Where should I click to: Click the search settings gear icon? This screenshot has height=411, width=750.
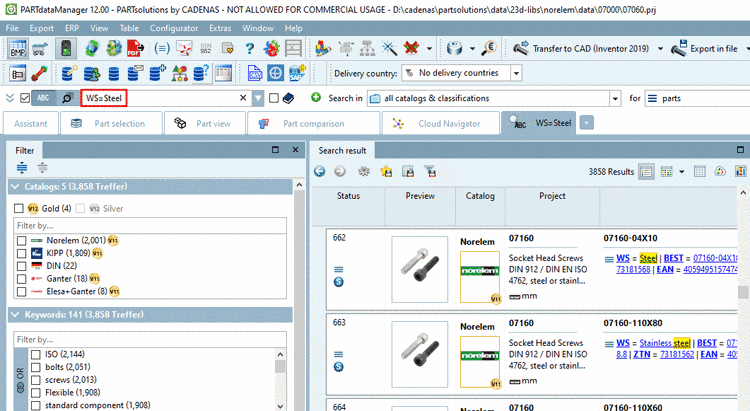pos(364,171)
